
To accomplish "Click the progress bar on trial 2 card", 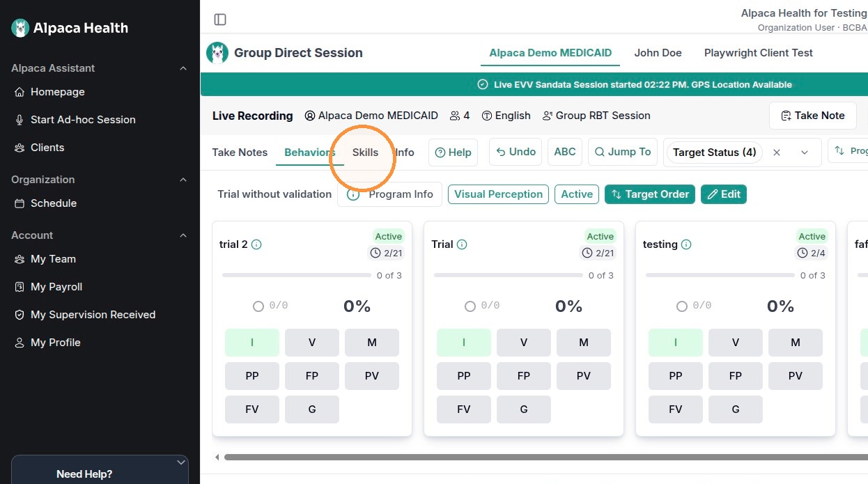I will pos(297,275).
